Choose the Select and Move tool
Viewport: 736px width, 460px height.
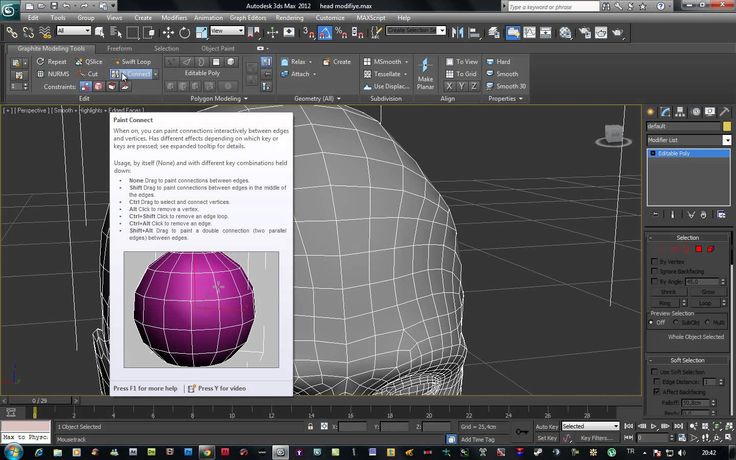click(168, 32)
